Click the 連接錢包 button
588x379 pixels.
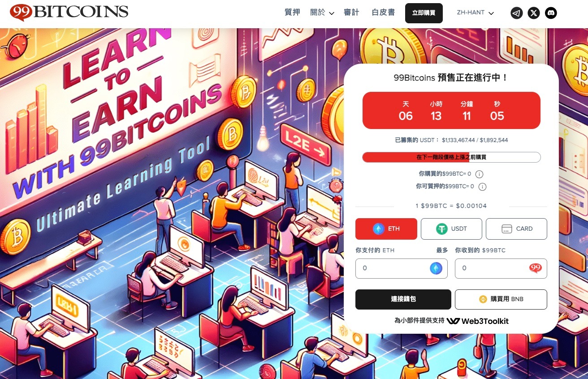[x=403, y=299]
